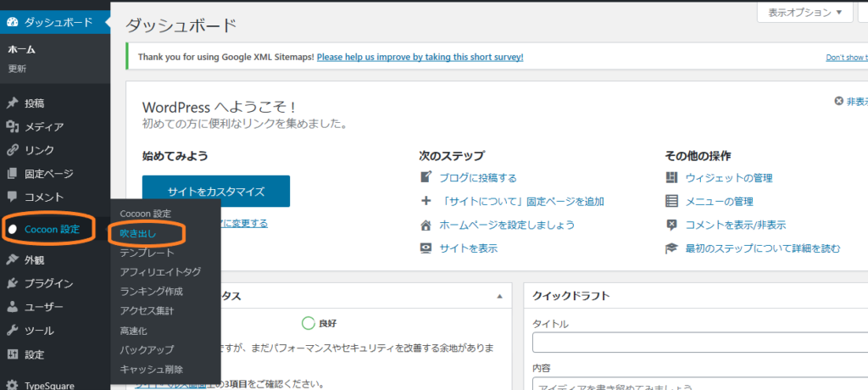The height and width of the screenshot is (390, 868).
Task: Click the pushpin icon beside 投稿
Action: [x=13, y=103]
